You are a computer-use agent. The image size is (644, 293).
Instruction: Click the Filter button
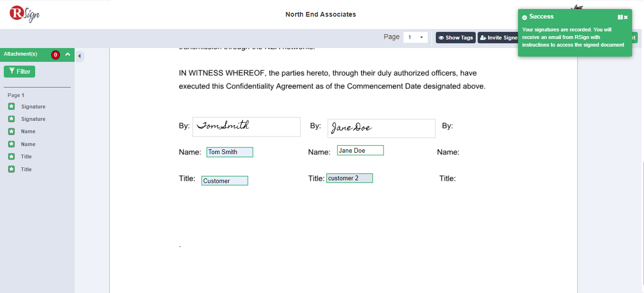19,71
